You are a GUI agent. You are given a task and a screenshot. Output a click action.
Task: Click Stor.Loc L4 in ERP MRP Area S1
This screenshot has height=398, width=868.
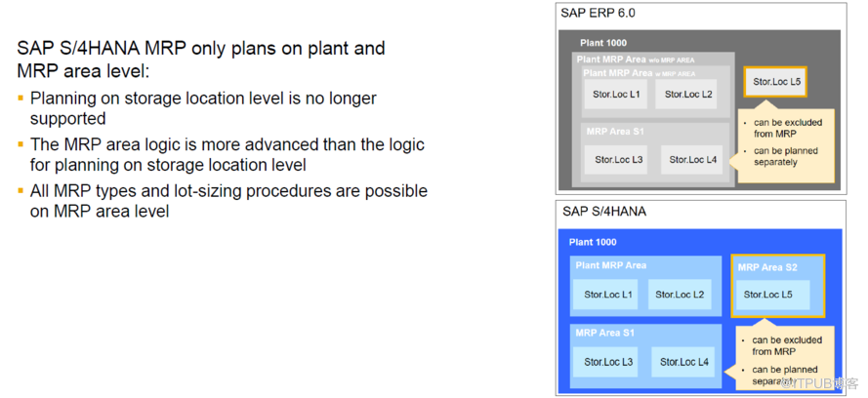click(x=692, y=160)
